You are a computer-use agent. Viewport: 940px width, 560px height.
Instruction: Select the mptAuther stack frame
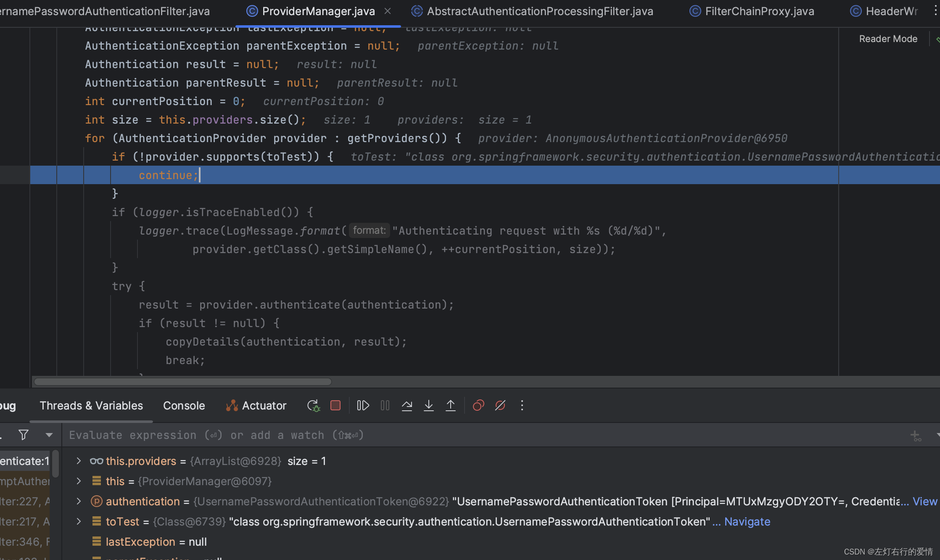[25, 481]
